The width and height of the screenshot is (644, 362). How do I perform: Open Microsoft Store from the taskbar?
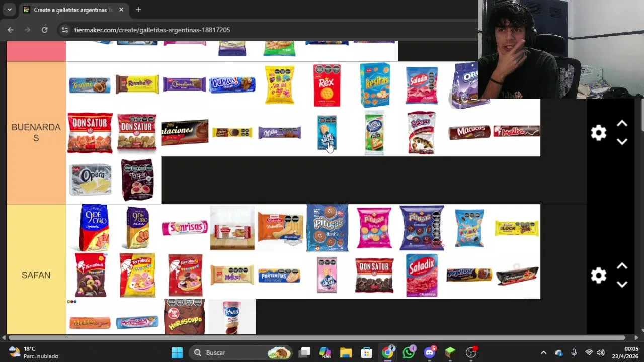click(x=366, y=352)
